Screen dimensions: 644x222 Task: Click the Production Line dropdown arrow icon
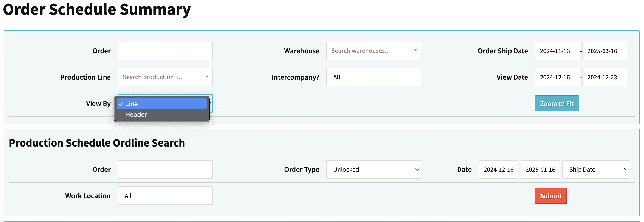[207, 77]
